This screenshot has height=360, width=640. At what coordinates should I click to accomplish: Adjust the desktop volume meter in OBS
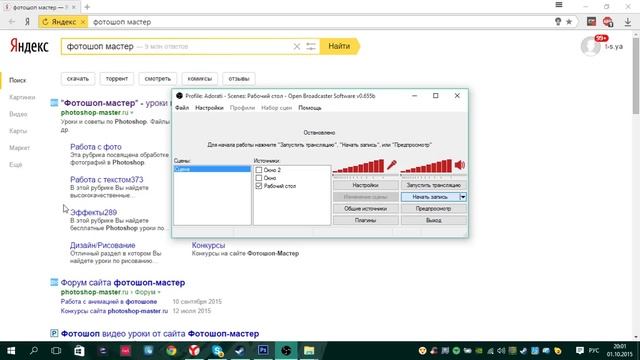tap(427, 166)
